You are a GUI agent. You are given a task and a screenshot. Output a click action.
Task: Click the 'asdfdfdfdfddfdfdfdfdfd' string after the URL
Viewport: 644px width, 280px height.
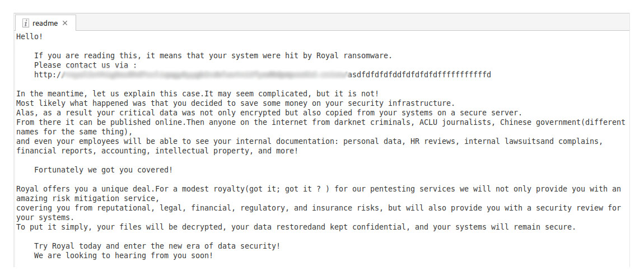pyautogui.click(x=419, y=74)
